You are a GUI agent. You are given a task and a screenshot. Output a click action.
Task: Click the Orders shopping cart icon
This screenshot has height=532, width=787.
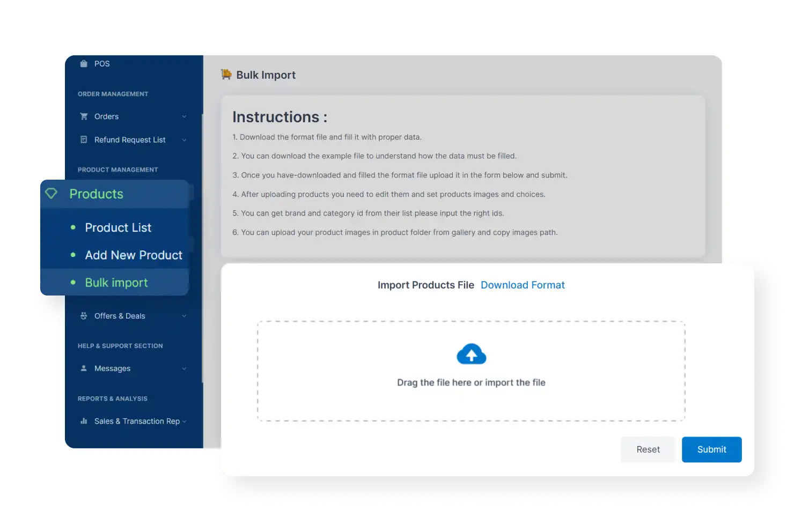pos(84,116)
